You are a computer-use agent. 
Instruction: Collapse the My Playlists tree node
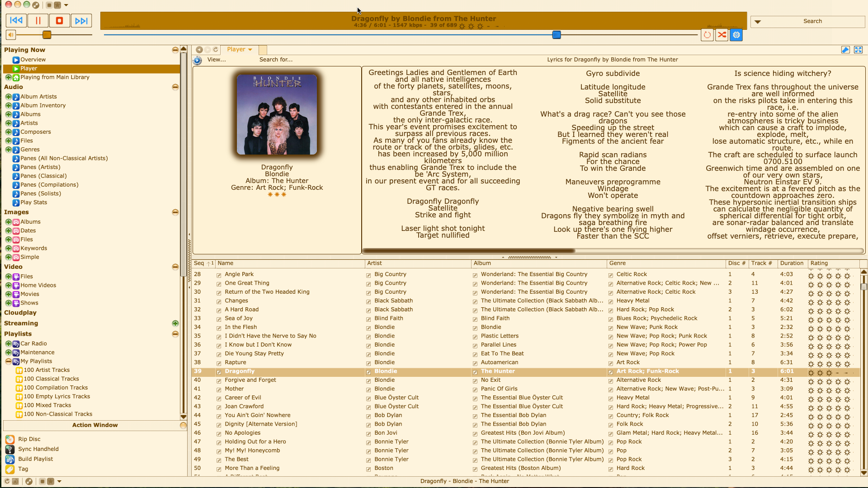coord(8,361)
